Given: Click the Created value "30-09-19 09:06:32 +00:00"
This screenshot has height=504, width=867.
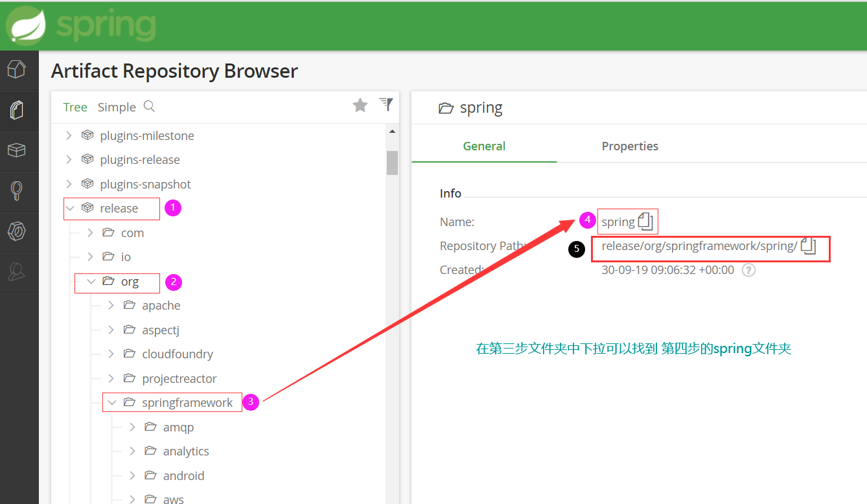Looking at the screenshot, I should (x=668, y=270).
